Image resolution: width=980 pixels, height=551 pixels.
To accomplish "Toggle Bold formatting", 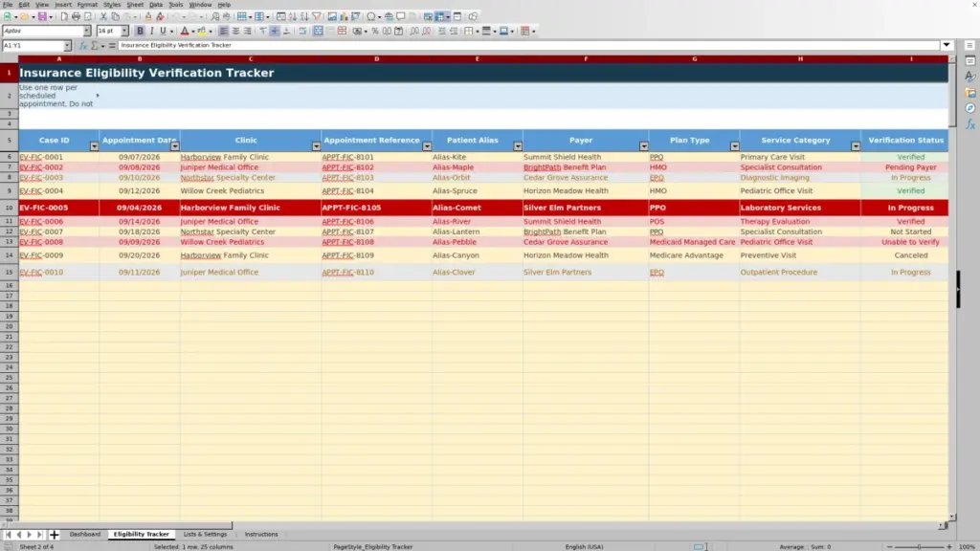I will tap(140, 31).
